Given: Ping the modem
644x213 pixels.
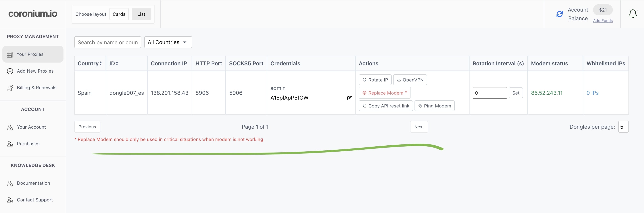Looking at the screenshot, I should (x=435, y=106).
